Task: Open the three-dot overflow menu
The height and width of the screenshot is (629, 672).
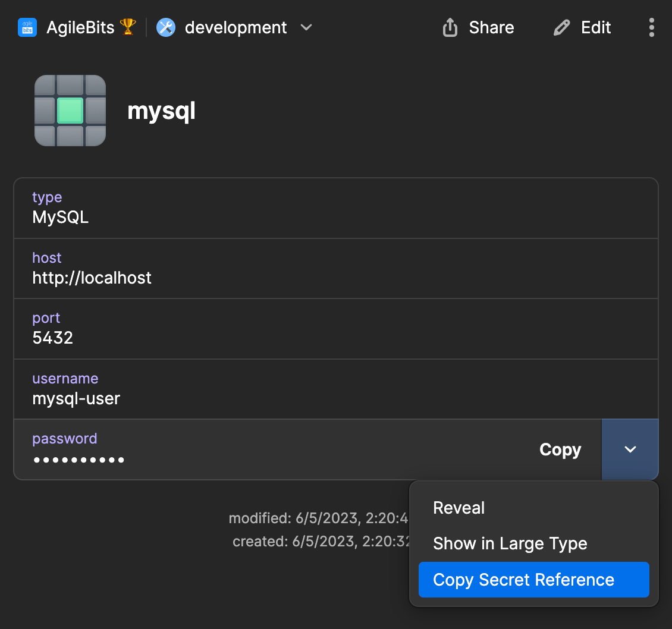Action: (652, 27)
